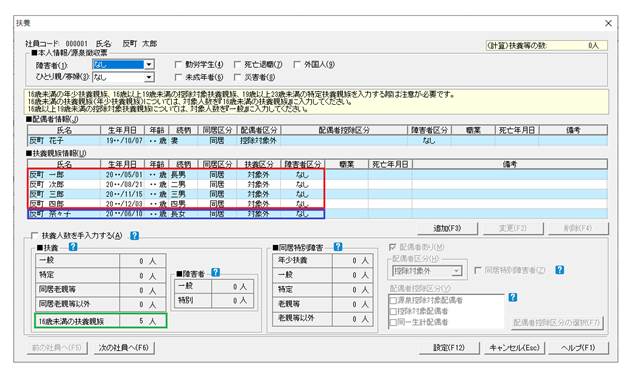Tick the 控除対象配偶者 checkbox
The width and height of the screenshot is (642, 382).
click(393, 312)
